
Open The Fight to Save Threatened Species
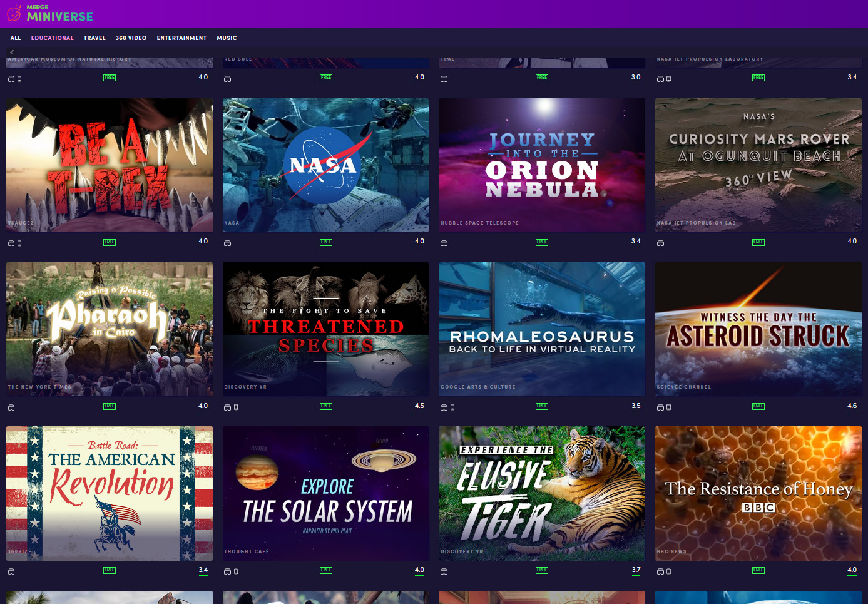(x=325, y=329)
